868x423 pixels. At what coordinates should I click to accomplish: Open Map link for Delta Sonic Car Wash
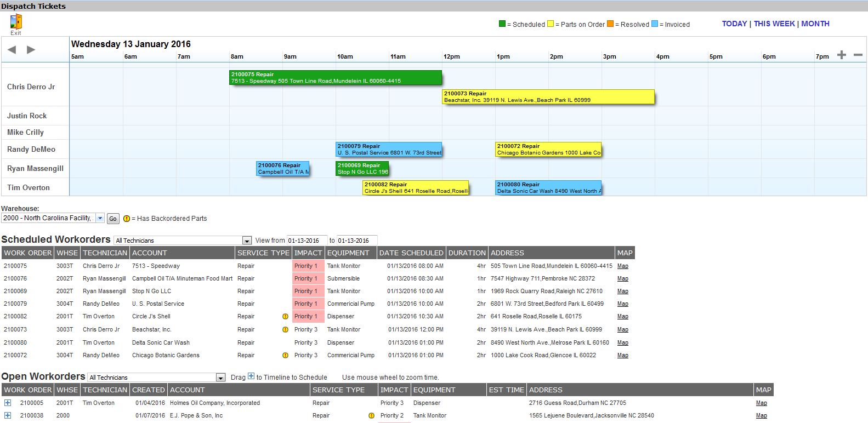point(623,343)
